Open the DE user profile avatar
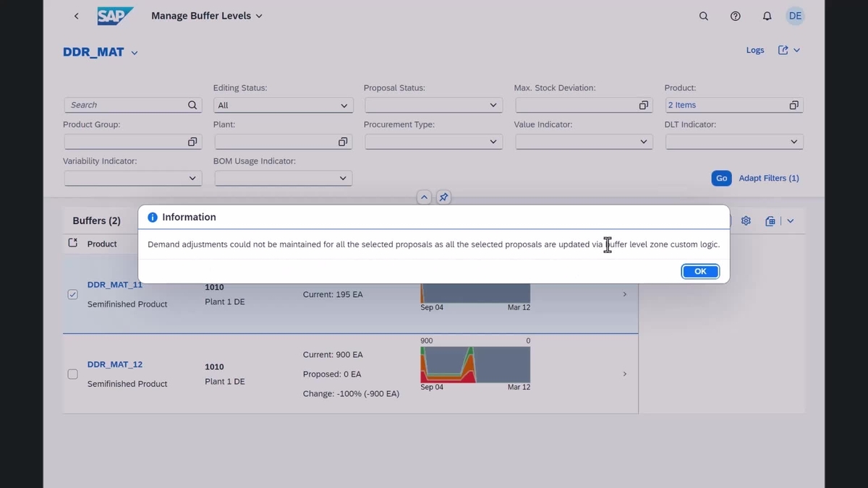 pos(795,15)
